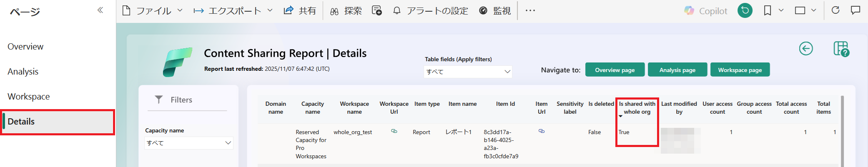Expand the Capacity name filter dropdown

pos(228,143)
